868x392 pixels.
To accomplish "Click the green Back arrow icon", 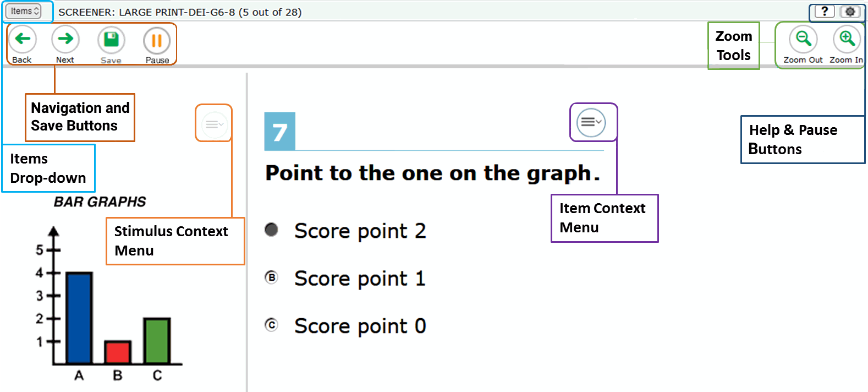I will click(23, 39).
